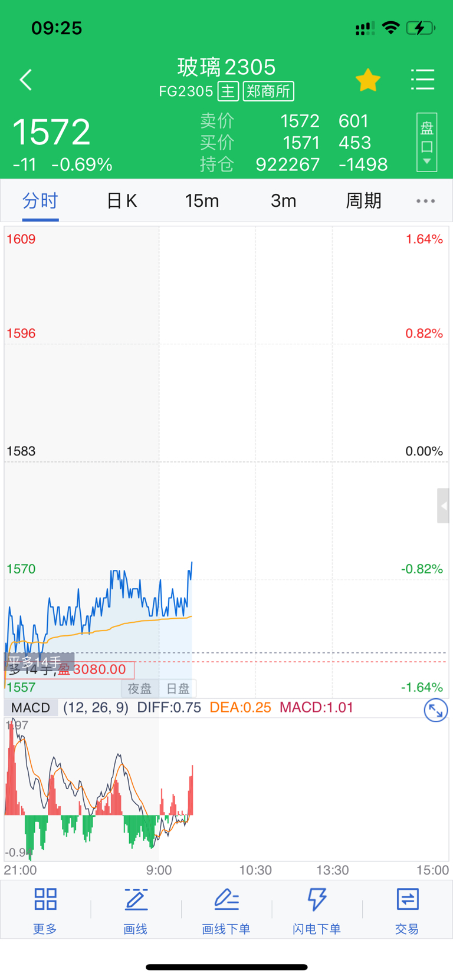Switch to the 日K tab
The height and width of the screenshot is (980, 453).
(x=122, y=201)
